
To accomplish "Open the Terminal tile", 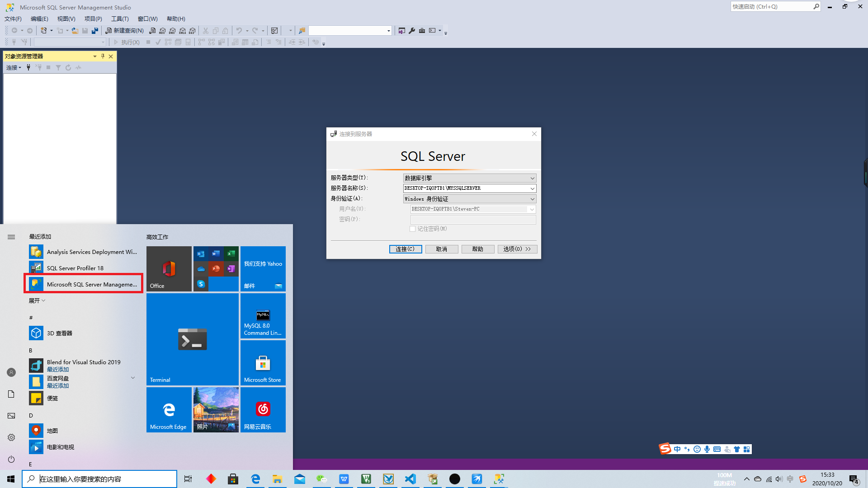I will pyautogui.click(x=193, y=339).
